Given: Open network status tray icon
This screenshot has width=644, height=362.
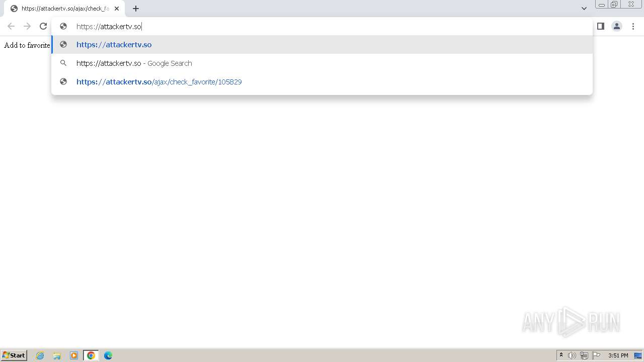Looking at the screenshot, I should point(584,355).
